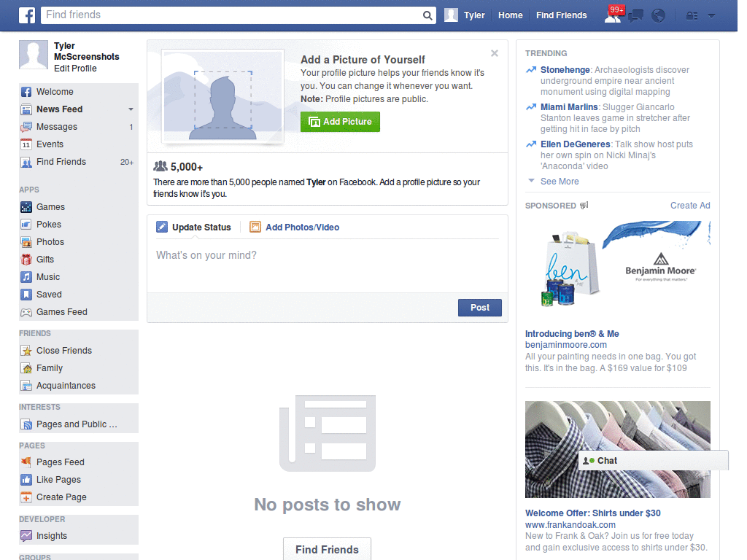Open Tyler profile from top bar
The width and height of the screenshot is (747, 560).
(465, 15)
